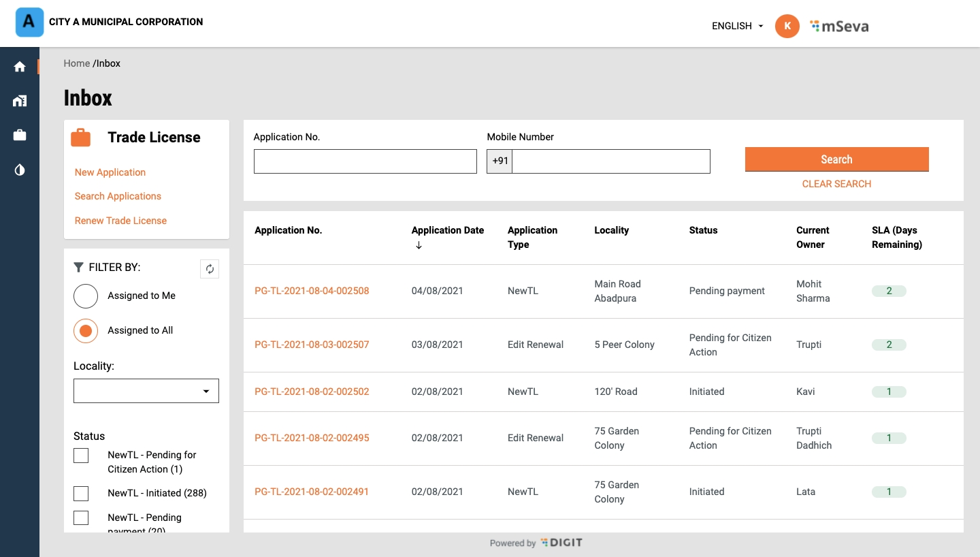The height and width of the screenshot is (557, 980).
Task: Click the Home icon in the sidebar
Action: tap(20, 67)
